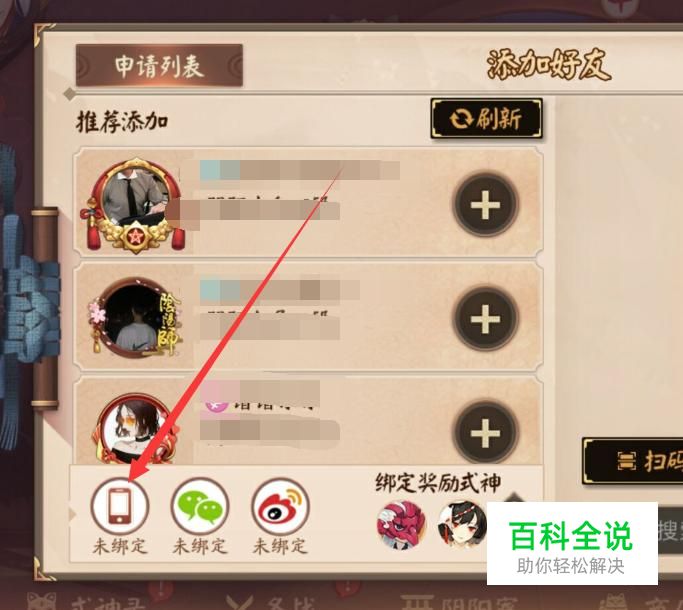Click the 添加好友 title

point(549,65)
